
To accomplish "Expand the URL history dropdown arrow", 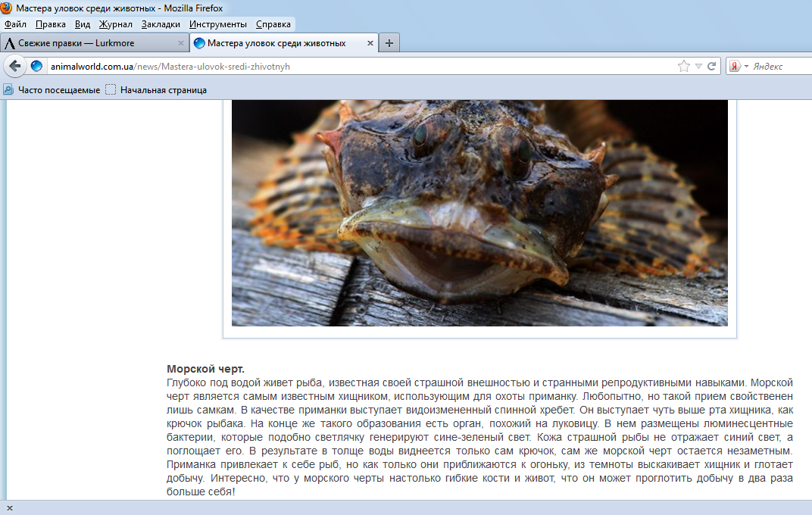I will point(698,67).
